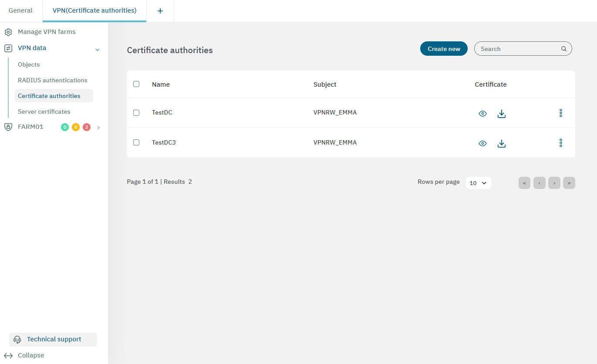Viewport: 597px width, 364px height.
Task: Select the TestDC3 row checkbox
Action: coord(136,142)
